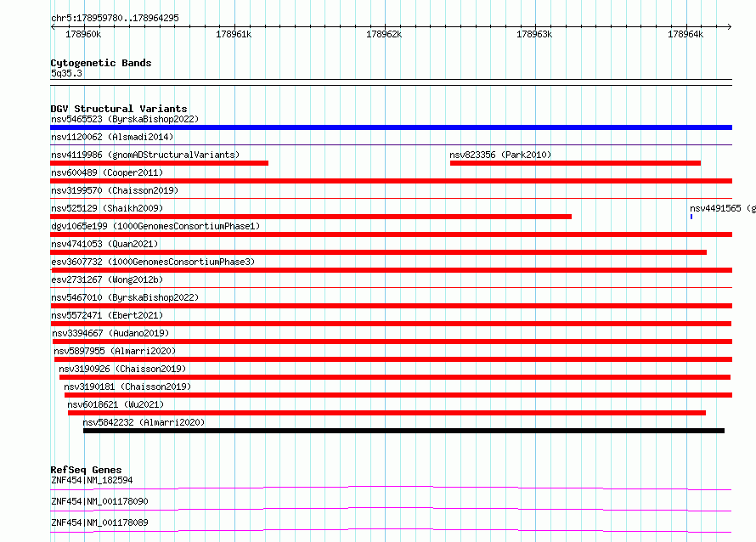
Task: Click the nsv600489 Cooper2011 red bar
Action: coord(391,181)
